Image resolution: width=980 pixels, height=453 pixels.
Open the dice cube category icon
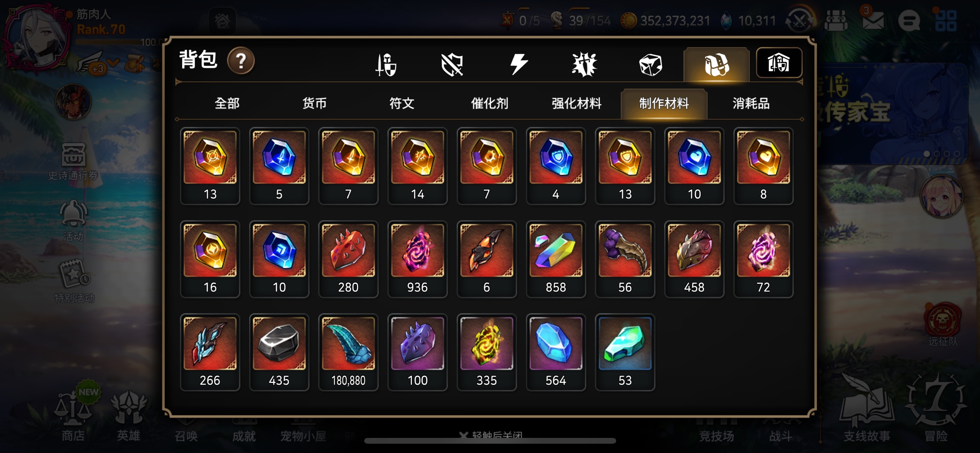651,64
